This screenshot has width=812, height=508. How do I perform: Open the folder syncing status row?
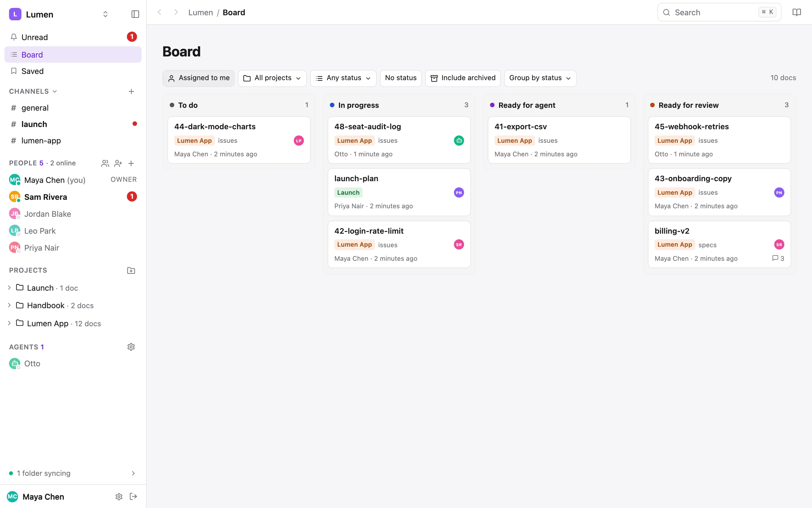(x=73, y=473)
